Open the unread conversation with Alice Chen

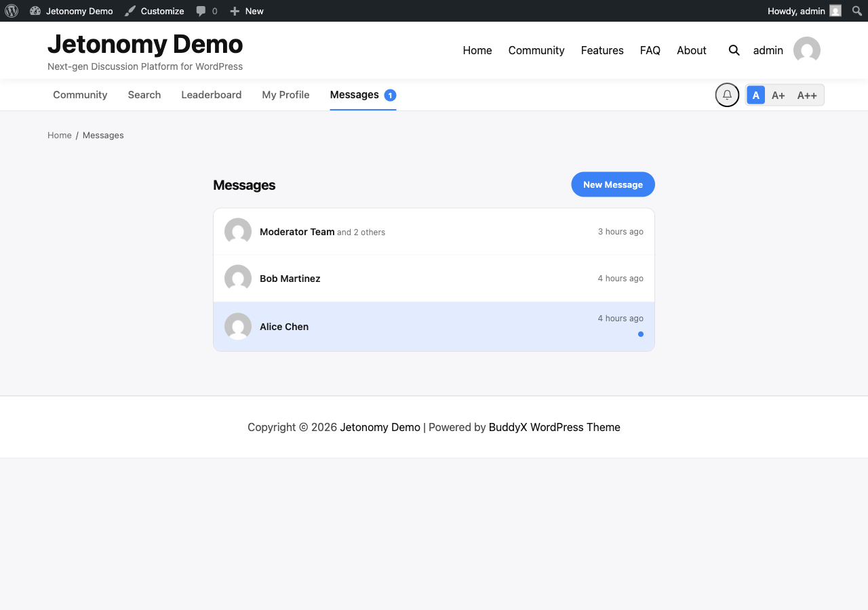click(x=434, y=326)
